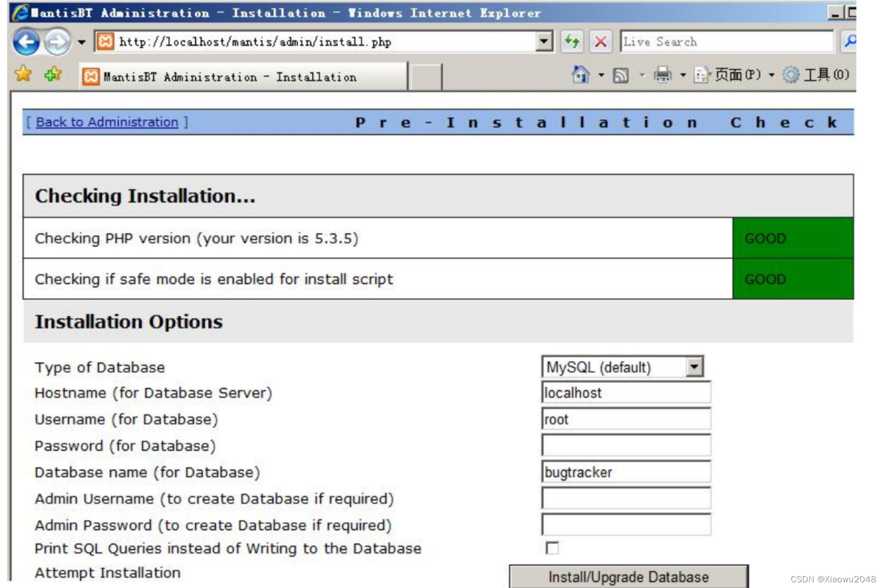
Task: Click the Hostname field containing localhost
Action: (626, 392)
